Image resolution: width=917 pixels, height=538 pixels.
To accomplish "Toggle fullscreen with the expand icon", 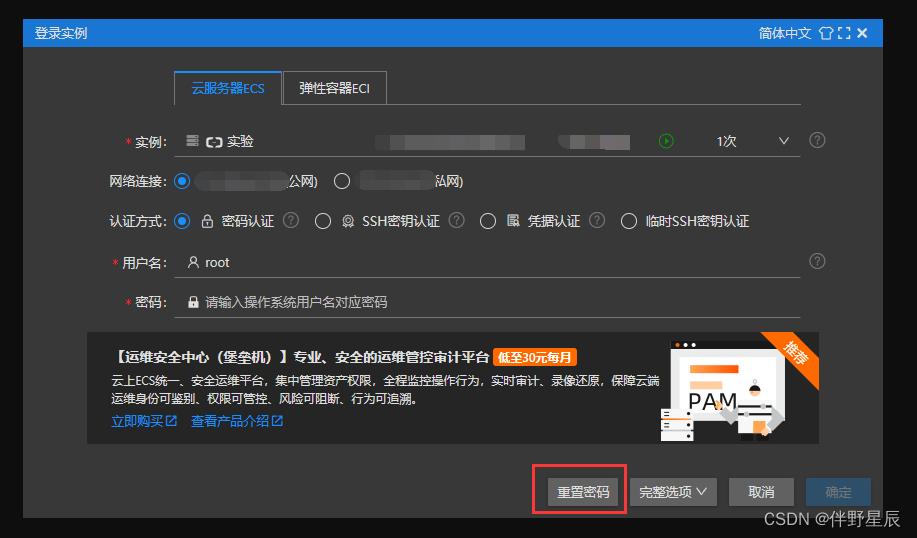I will click(x=844, y=33).
